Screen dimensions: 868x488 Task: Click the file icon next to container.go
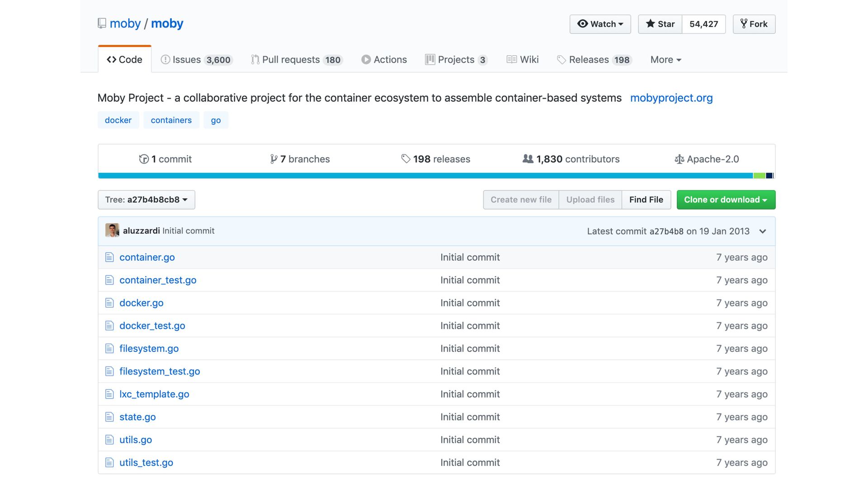(109, 257)
